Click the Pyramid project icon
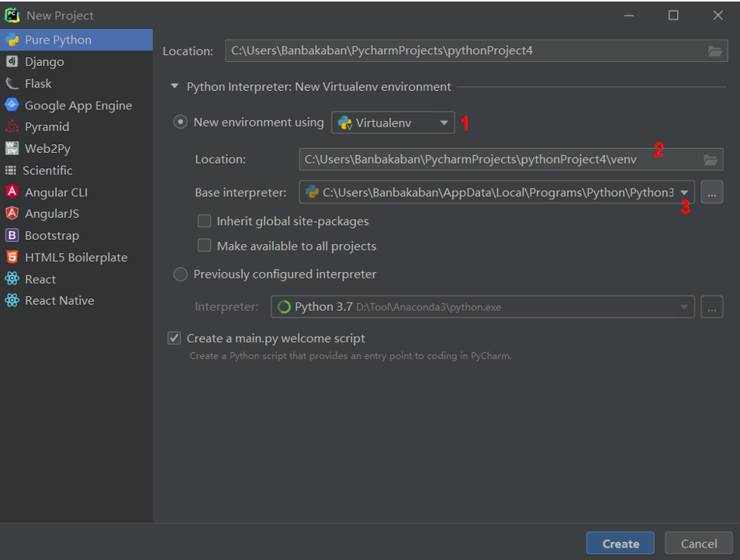The width and height of the screenshot is (740, 560). (x=12, y=126)
